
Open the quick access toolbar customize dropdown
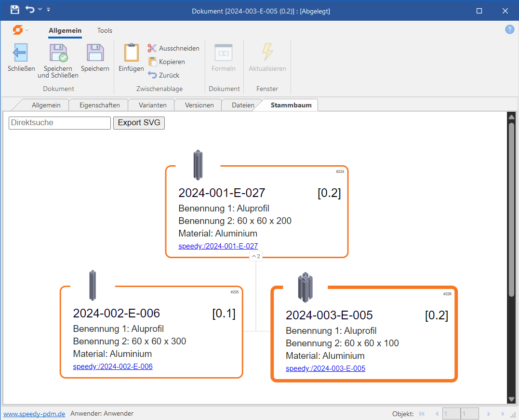point(49,10)
